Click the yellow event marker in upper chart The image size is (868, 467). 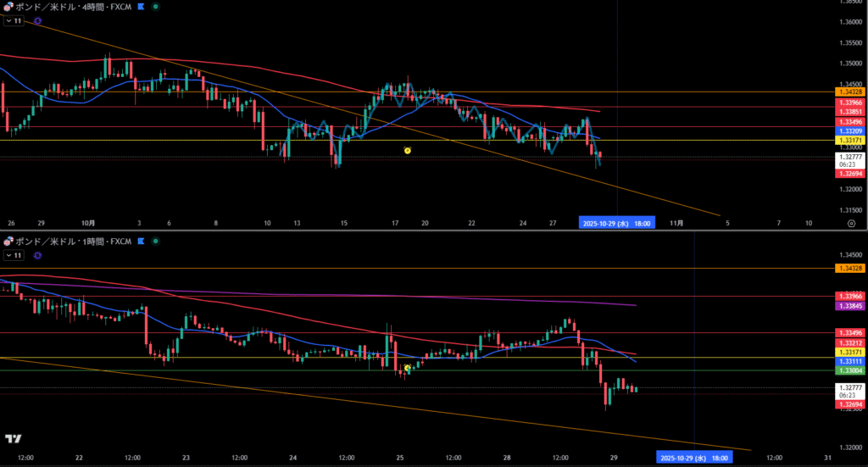(x=408, y=150)
